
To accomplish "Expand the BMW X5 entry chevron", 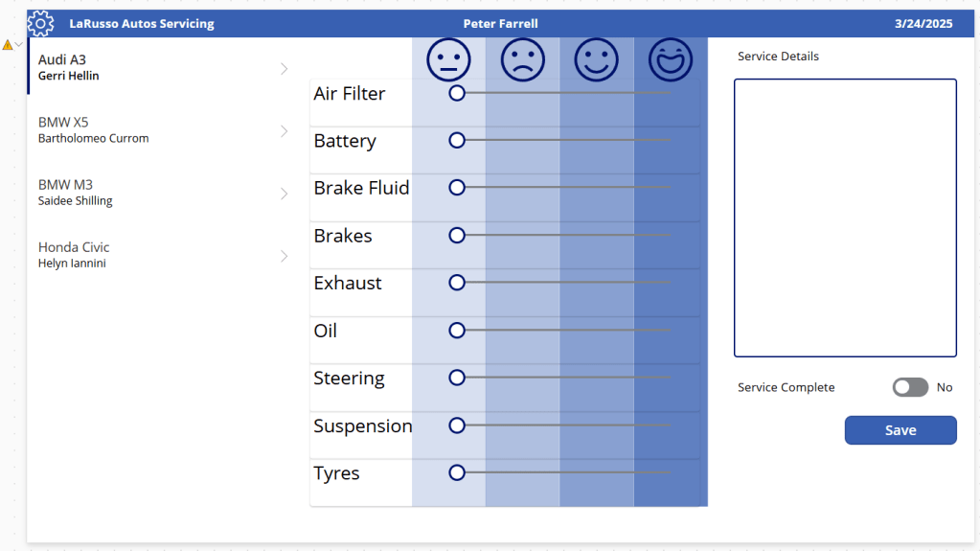I will point(284,131).
